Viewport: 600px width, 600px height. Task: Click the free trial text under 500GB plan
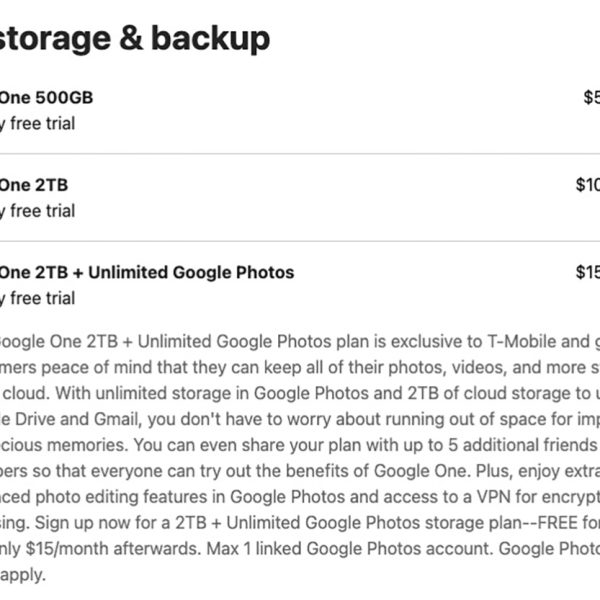click(40, 124)
